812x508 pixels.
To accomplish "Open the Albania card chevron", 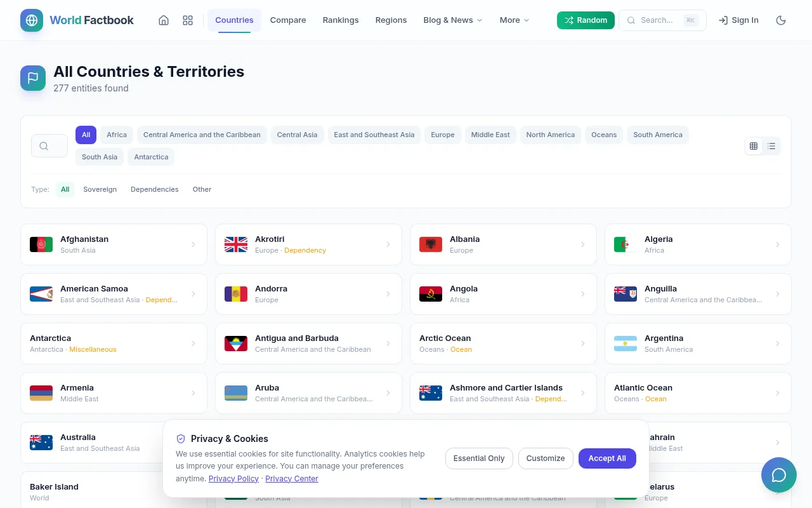I will 583,244.
